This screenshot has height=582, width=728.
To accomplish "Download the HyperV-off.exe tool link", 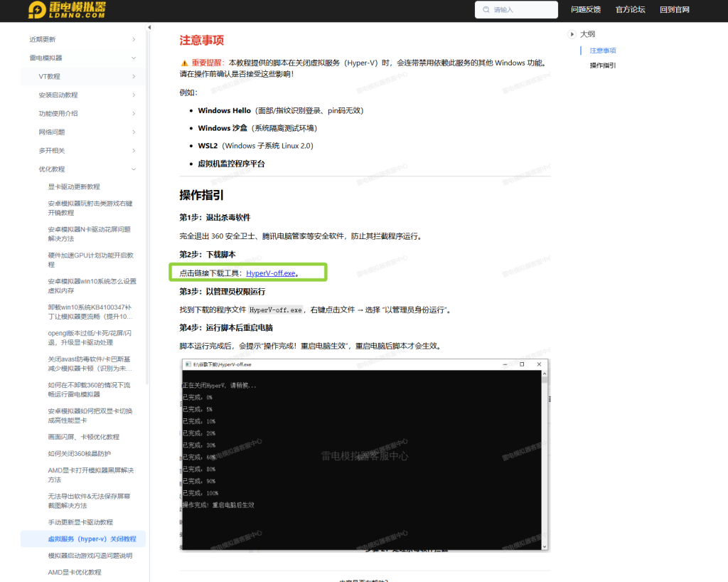I will pyautogui.click(x=272, y=273).
